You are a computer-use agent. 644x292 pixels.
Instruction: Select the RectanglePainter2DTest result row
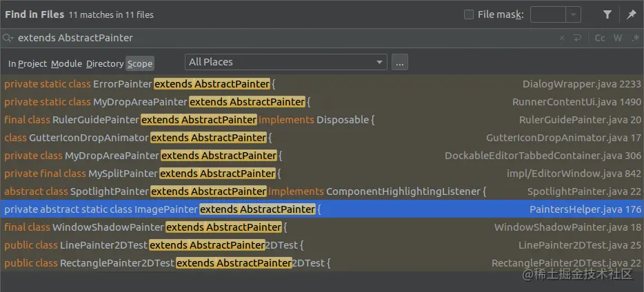point(322,262)
